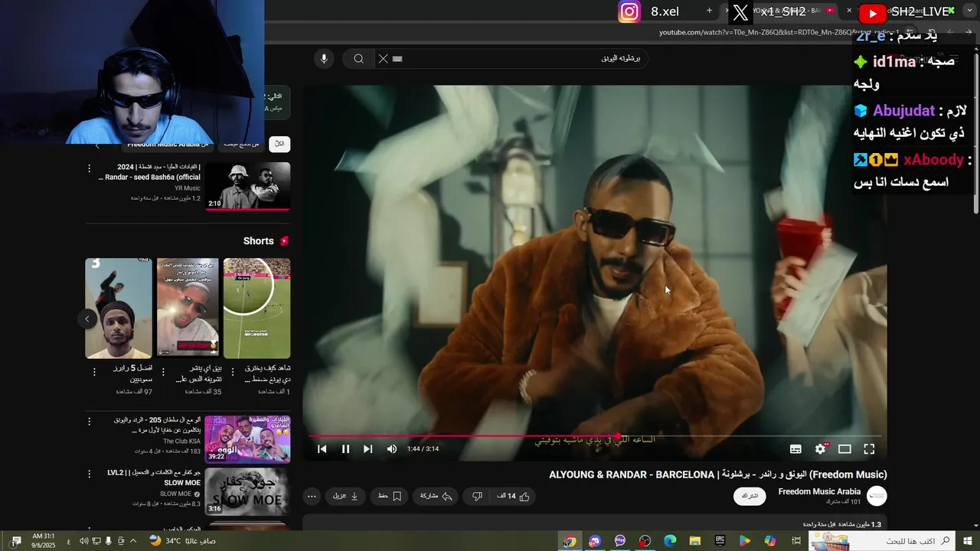Screen dimensions: 980x551
Task: Open options for SLOW MOE video
Action: tap(89, 474)
